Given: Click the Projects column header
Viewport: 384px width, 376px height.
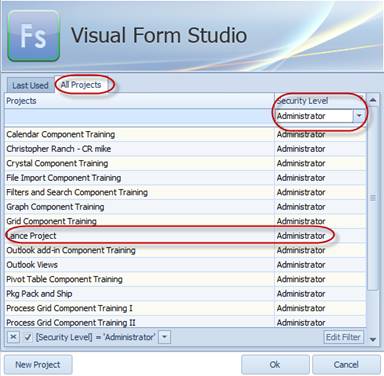Looking at the screenshot, I should point(139,101).
